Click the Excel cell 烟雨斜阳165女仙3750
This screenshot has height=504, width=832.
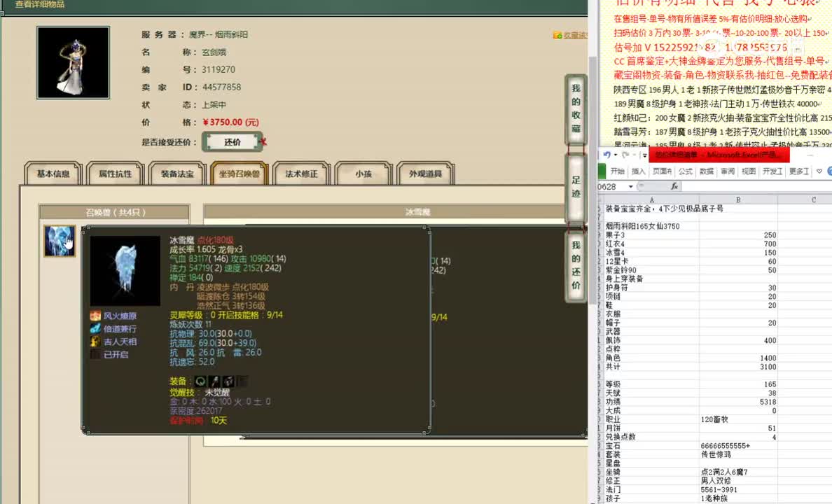tap(651, 226)
